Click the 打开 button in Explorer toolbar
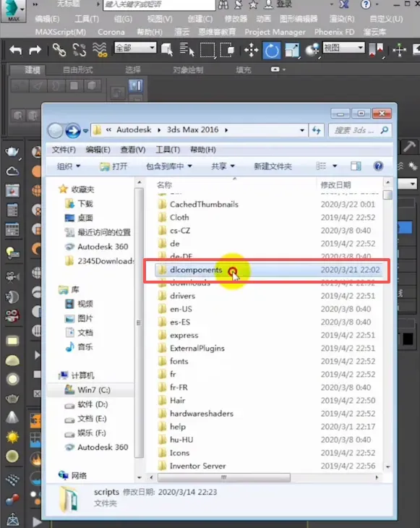This screenshot has width=420, height=528. [114, 166]
